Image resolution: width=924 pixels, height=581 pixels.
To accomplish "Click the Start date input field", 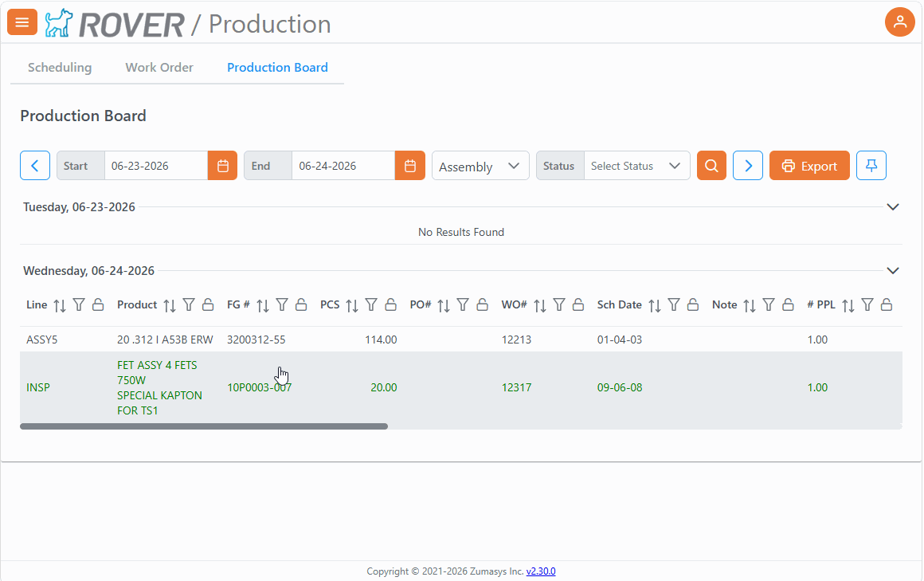I will coord(156,166).
